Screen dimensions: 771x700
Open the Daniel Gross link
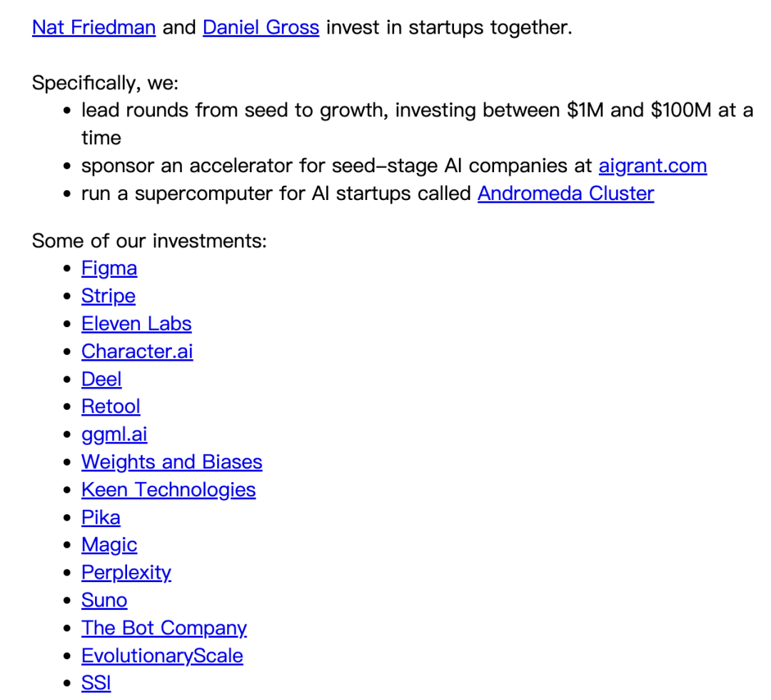click(261, 27)
